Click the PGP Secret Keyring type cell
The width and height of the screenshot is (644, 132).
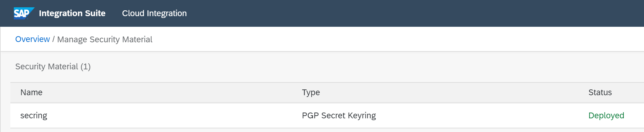click(x=339, y=116)
